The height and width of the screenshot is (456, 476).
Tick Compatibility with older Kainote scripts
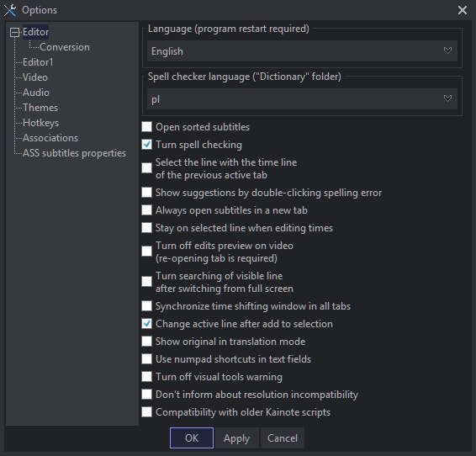pyautogui.click(x=146, y=412)
